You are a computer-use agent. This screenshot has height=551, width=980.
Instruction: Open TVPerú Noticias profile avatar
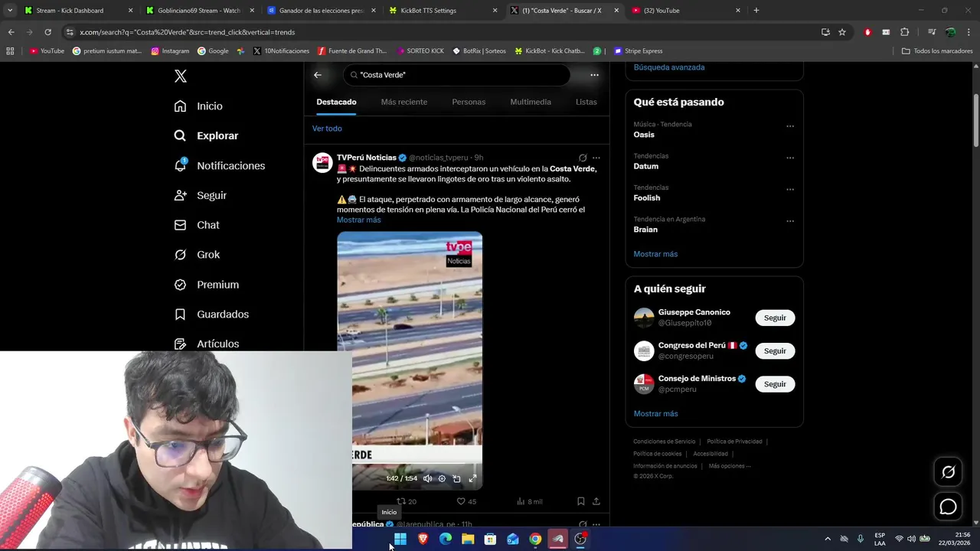[322, 162]
